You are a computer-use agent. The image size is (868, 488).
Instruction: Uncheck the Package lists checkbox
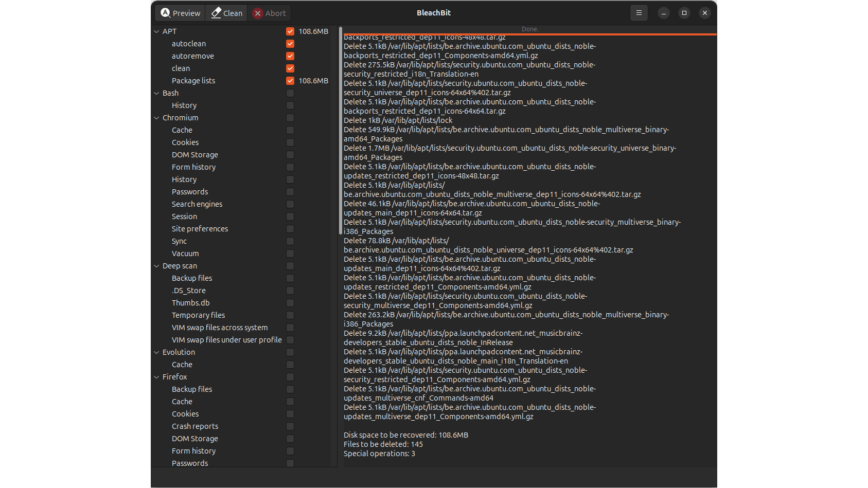pos(290,81)
